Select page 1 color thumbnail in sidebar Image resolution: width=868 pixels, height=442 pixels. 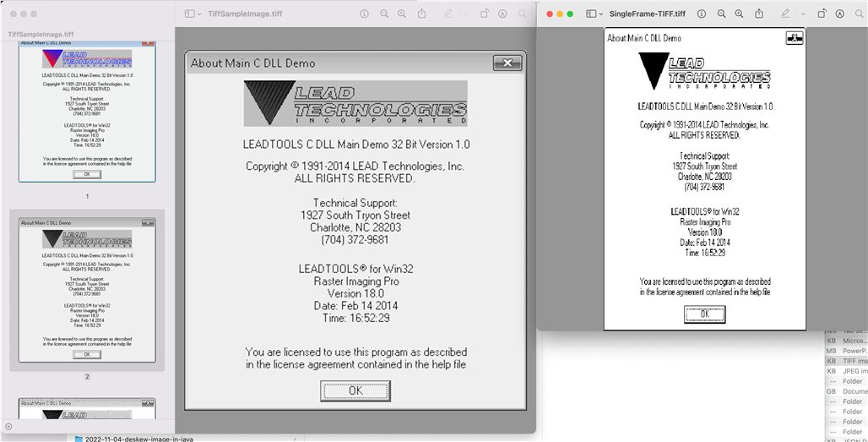(87, 111)
